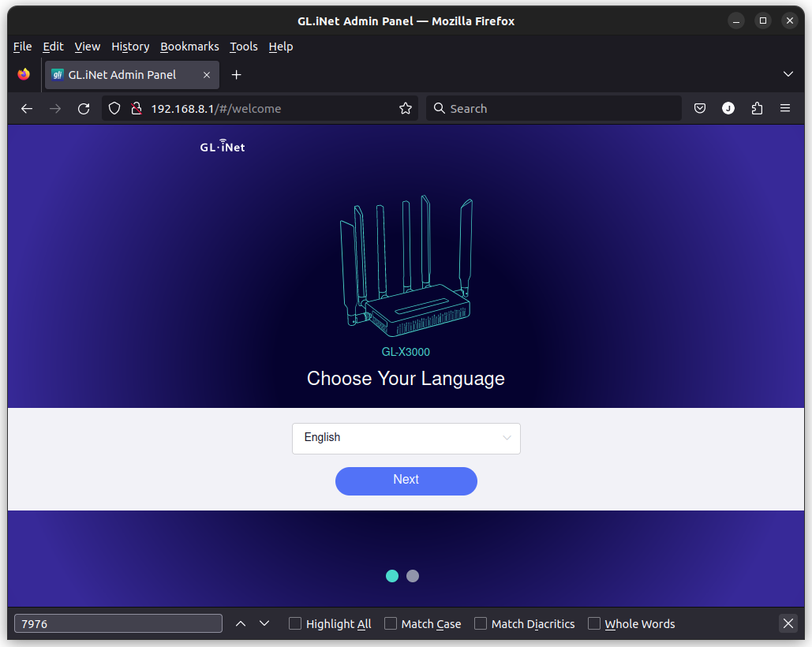Select the first teal step indicator dot
The width and height of the screenshot is (812, 647).
pyautogui.click(x=392, y=575)
